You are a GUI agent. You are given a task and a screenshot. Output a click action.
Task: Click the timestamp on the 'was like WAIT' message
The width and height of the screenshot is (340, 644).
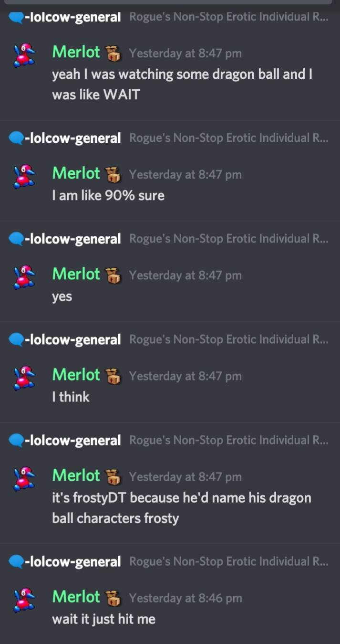[x=185, y=53]
